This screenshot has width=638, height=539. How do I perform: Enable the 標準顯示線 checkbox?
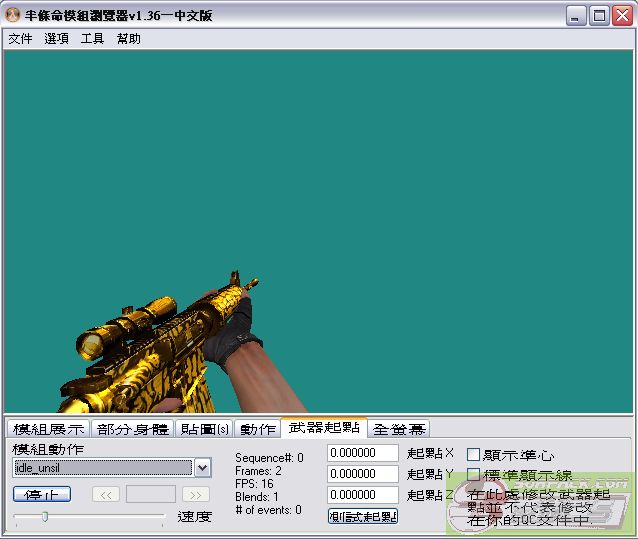[x=474, y=475]
